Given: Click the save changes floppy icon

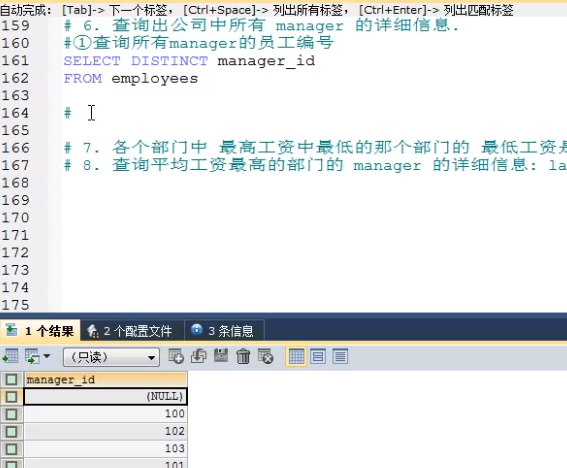Looking at the screenshot, I should [221, 356].
